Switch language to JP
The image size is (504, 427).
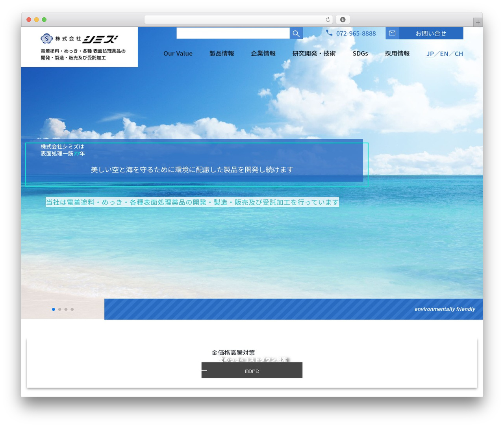(430, 54)
